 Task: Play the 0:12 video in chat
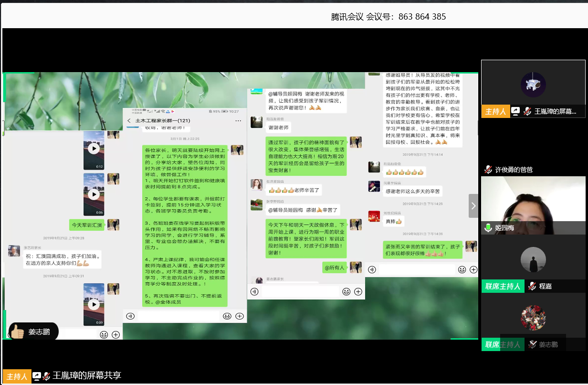[x=94, y=149]
